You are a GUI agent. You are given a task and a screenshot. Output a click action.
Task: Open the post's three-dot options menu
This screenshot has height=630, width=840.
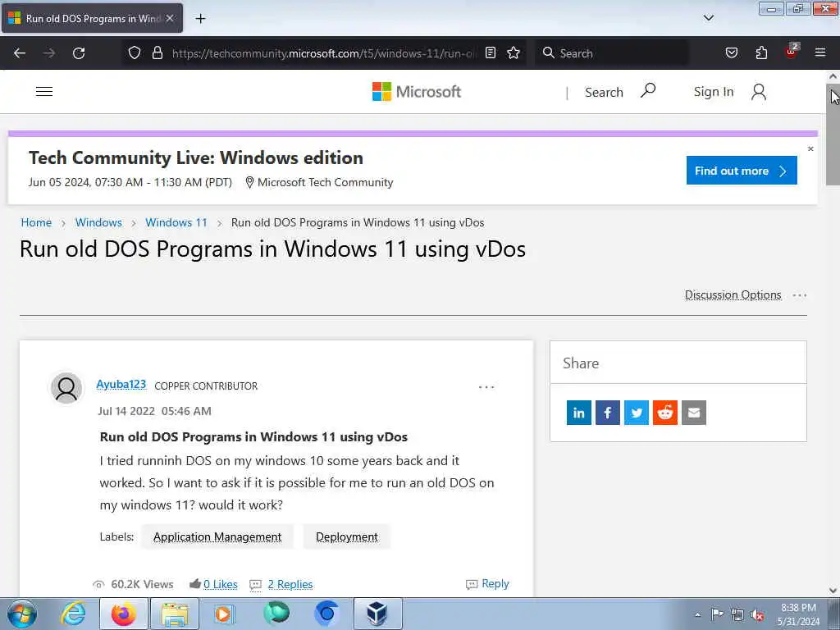click(x=486, y=387)
